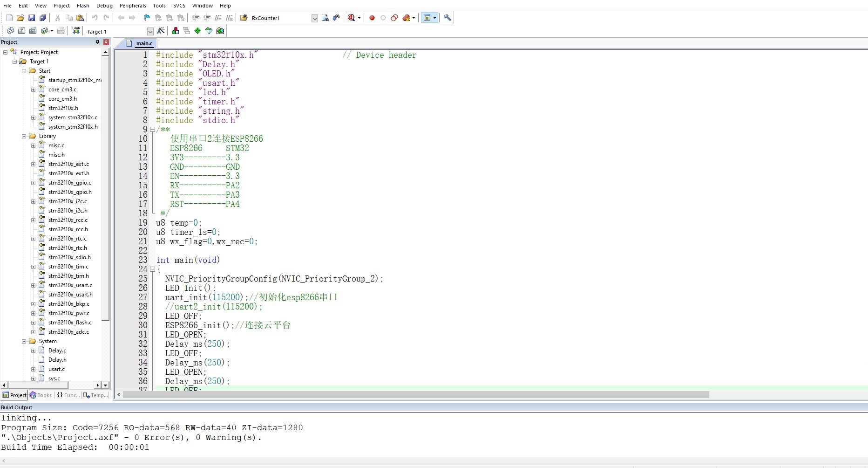
Task: Select Delay.h in the project tree
Action: point(57,360)
